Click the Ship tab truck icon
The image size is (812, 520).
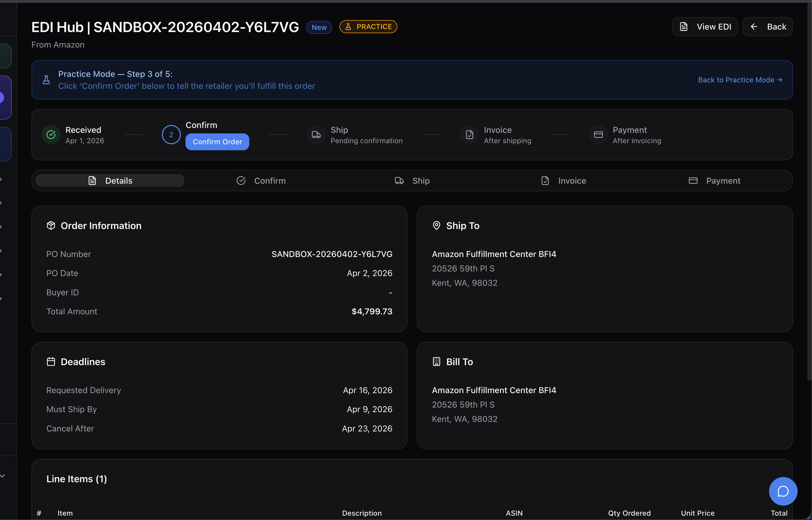(399, 181)
